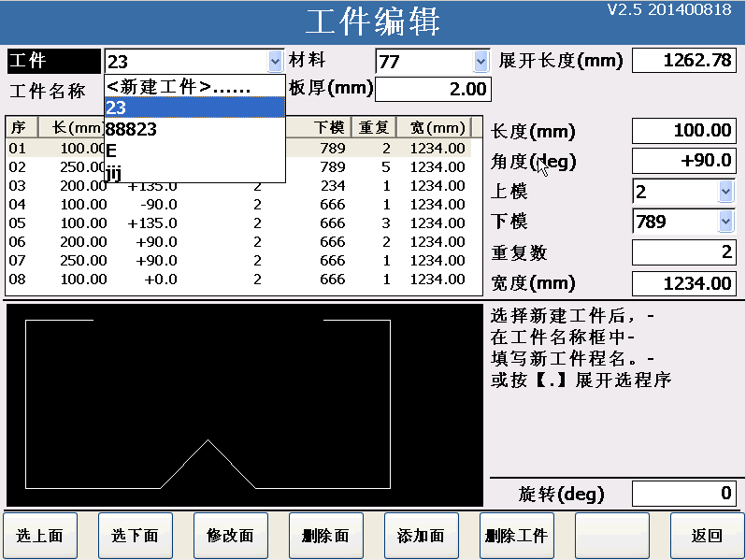746x560 pixels.
Task: Click the 角度 field showing +90.0
Action: (x=684, y=161)
